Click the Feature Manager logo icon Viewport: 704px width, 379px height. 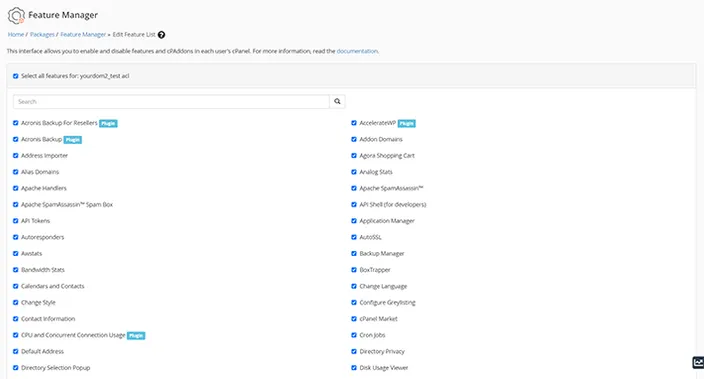tap(16, 15)
